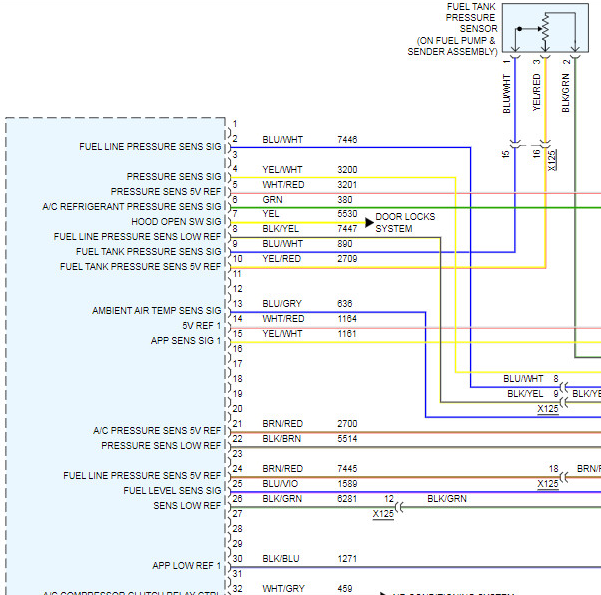
Task: Click the 'BLK/BLU' wire color label
Action: click(x=281, y=559)
